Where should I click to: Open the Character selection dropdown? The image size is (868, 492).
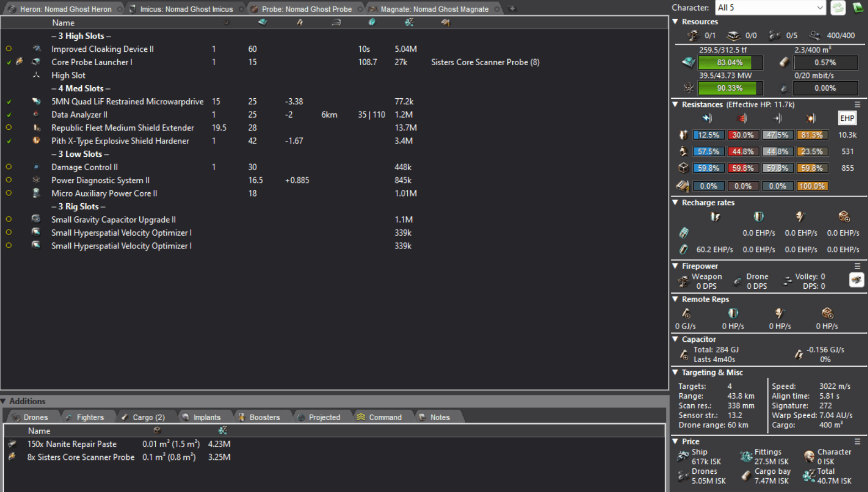click(770, 8)
